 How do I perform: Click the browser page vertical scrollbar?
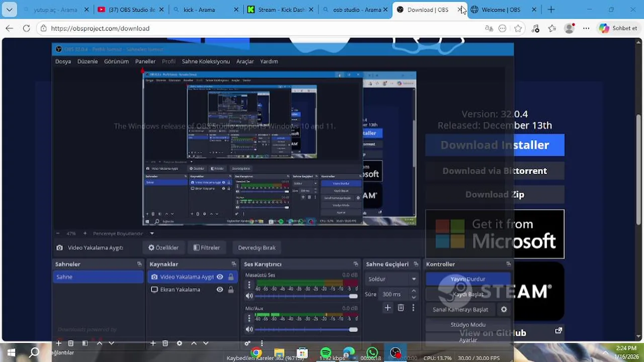(639, 169)
